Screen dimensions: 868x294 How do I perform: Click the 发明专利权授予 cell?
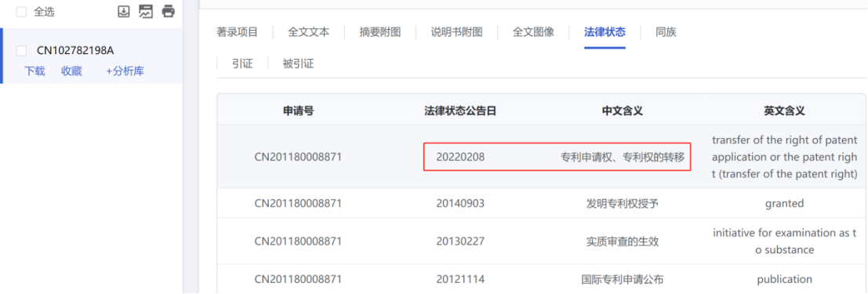[x=623, y=203]
